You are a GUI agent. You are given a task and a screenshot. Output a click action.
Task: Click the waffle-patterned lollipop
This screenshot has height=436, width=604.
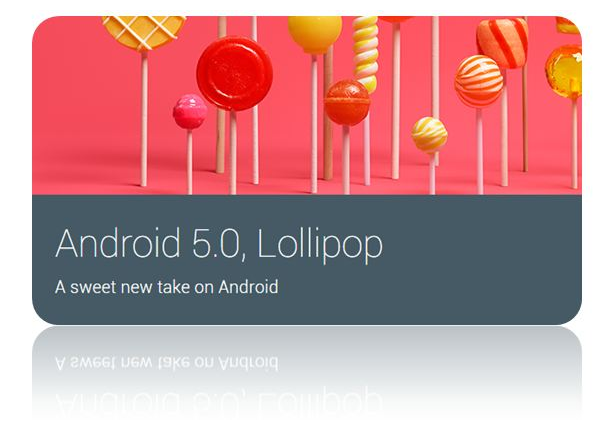pyautogui.click(x=143, y=33)
